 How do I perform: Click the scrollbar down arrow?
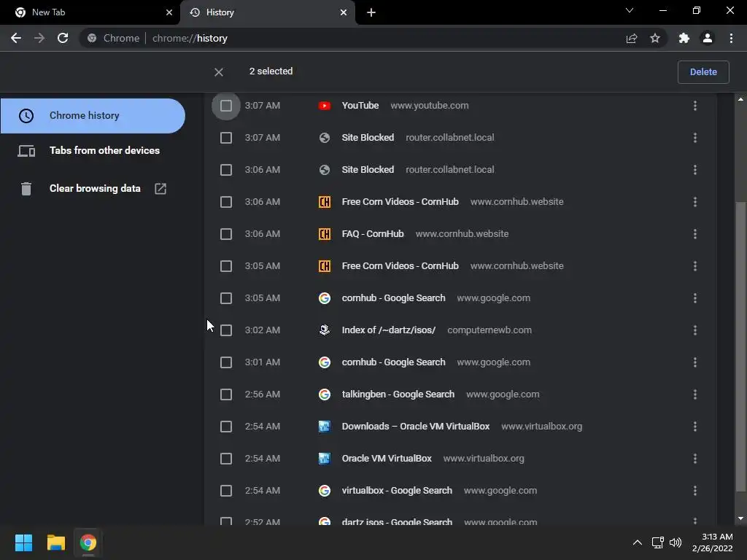pos(740,518)
